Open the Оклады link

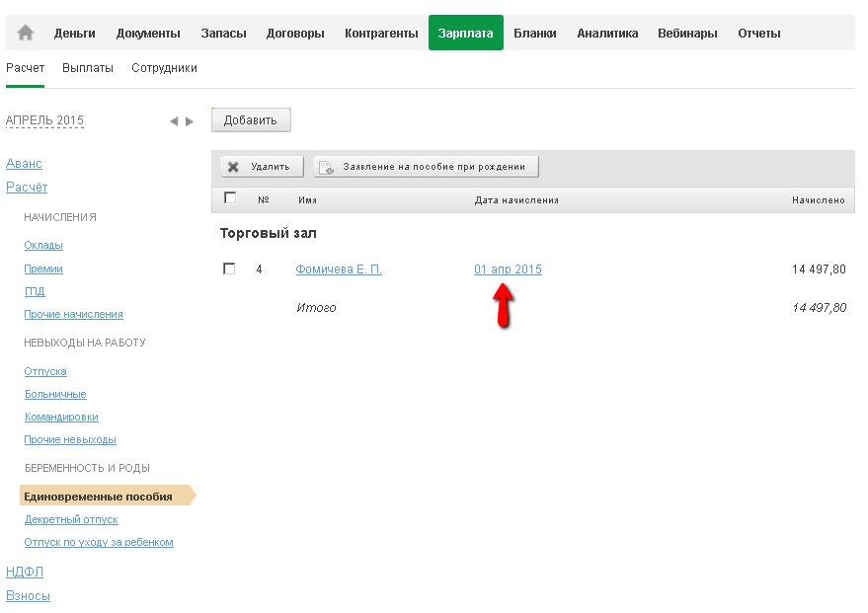pos(43,245)
